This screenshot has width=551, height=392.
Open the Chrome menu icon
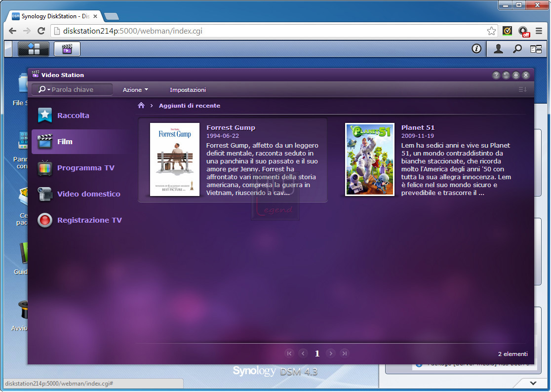tap(539, 31)
